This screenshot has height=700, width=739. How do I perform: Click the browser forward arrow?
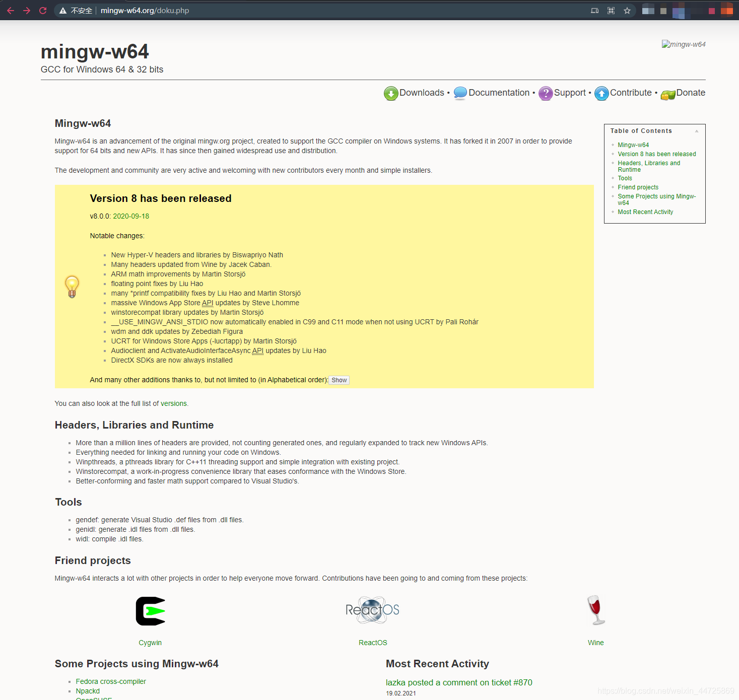pos(27,11)
